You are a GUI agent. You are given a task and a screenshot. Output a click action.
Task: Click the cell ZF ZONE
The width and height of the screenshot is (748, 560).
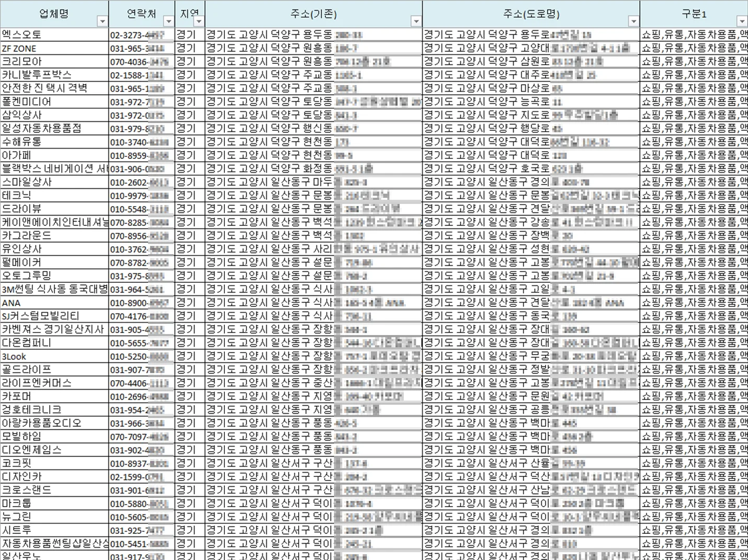(54, 48)
